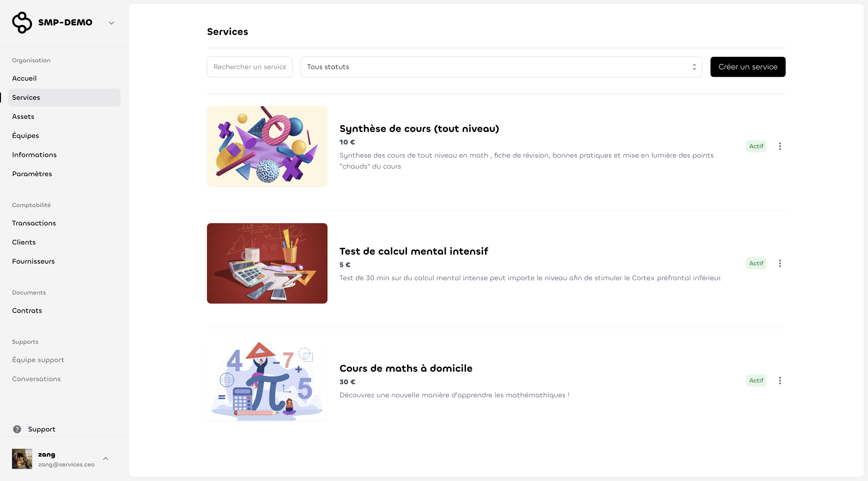Go to Accueil in the sidebar
This screenshot has width=868, height=481.
(x=24, y=78)
